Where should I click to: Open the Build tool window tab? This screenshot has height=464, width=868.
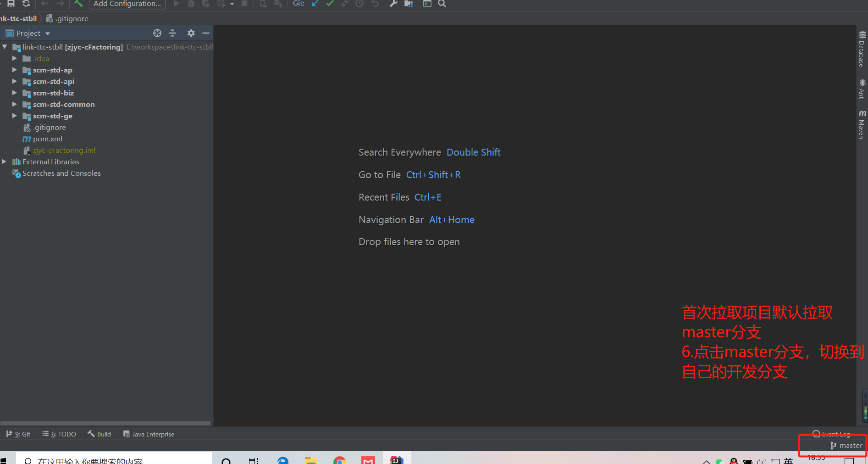(x=99, y=434)
